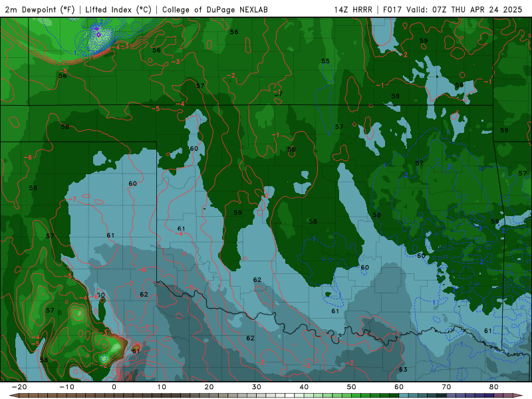The height and width of the screenshot is (399, 532).
Task: Click "College of DuPage NEXLAB" header text
Action: click(215, 9)
